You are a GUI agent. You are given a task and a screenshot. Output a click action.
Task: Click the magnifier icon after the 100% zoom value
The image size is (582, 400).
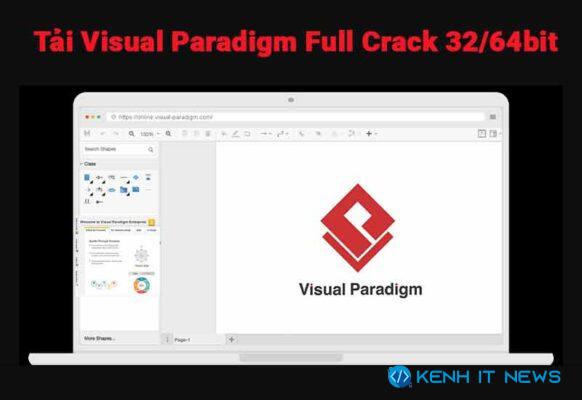pyautogui.click(x=169, y=134)
